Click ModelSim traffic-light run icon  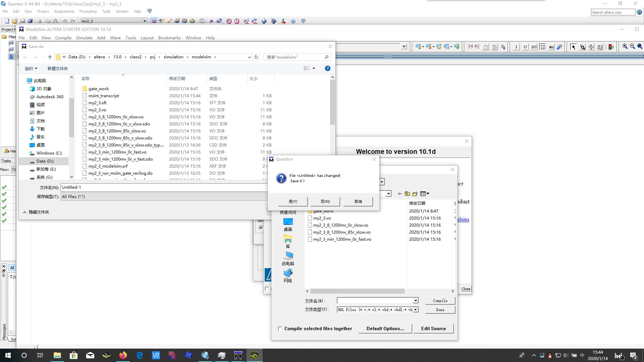click(x=611, y=47)
